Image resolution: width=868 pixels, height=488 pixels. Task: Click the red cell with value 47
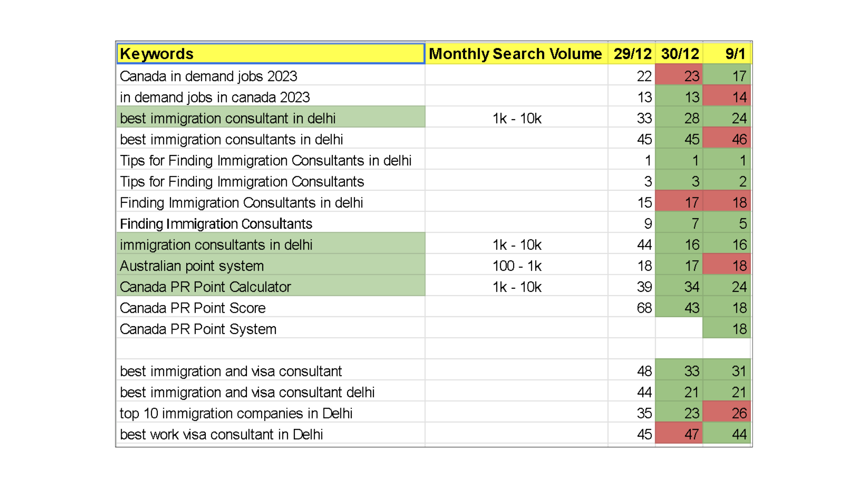[x=679, y=434]
